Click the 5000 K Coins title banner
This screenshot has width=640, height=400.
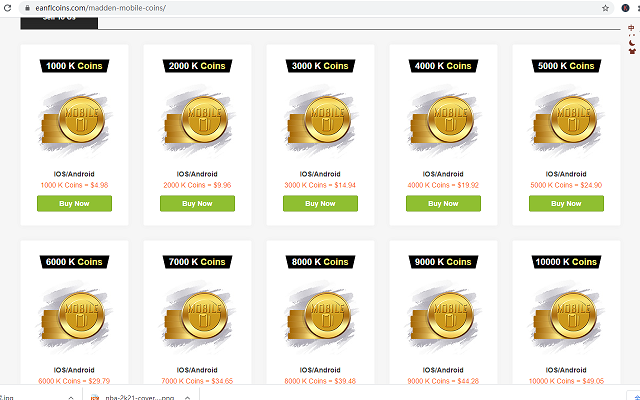[x=566, y=66]
